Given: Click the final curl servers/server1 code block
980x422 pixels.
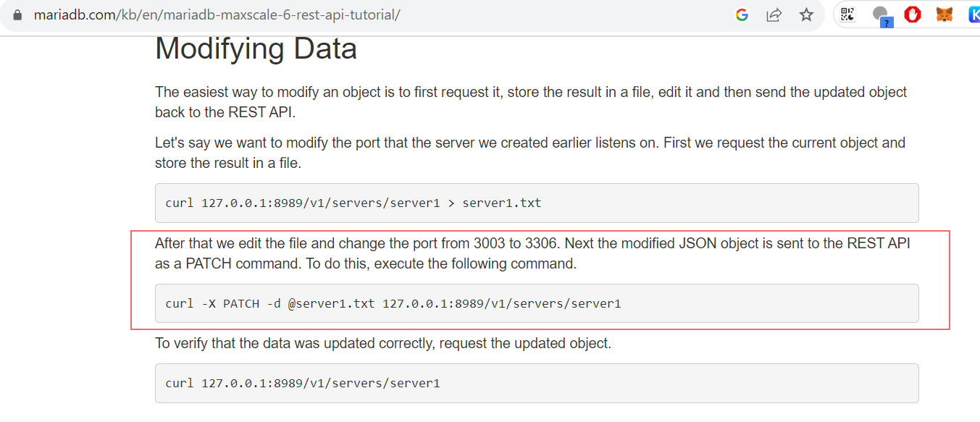Looking at the screenshot, I should pyautogui.click(x=536, y=383).
